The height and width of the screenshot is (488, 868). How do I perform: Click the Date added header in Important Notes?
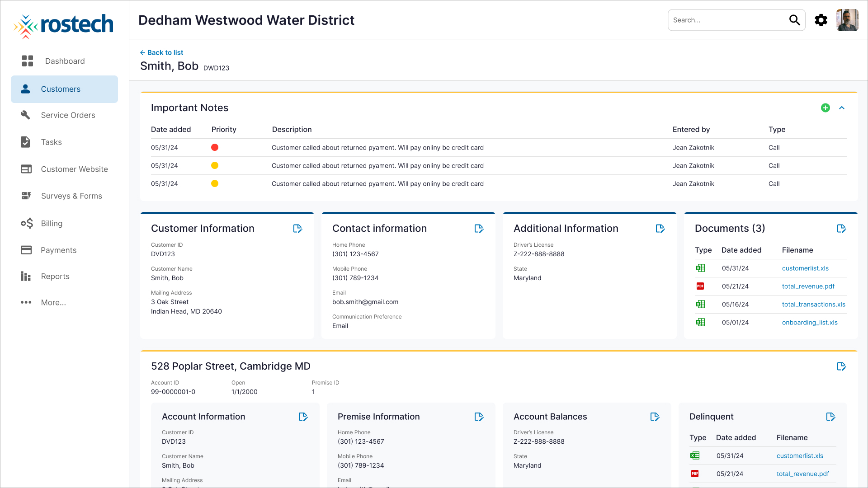tap(171, 129)
